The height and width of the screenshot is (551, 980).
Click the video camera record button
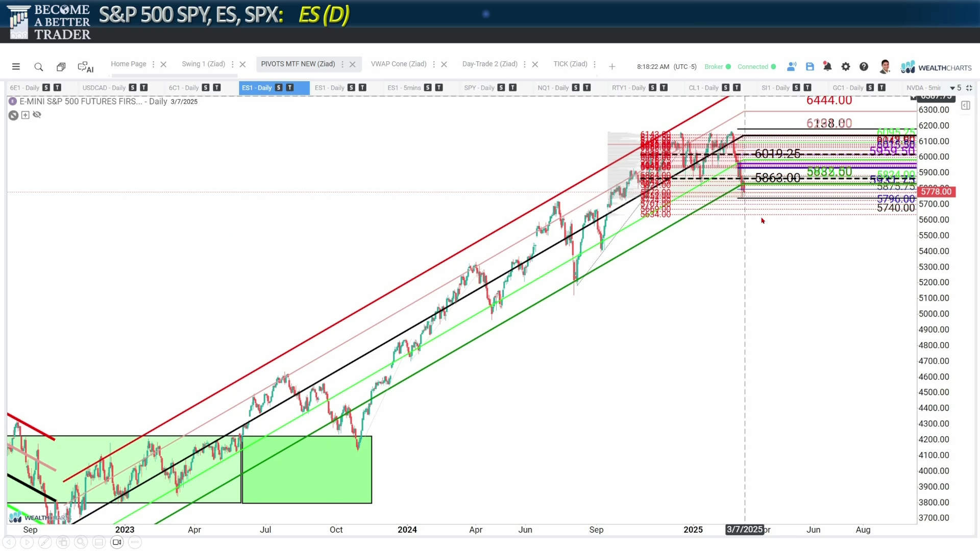tap(117, 542)
